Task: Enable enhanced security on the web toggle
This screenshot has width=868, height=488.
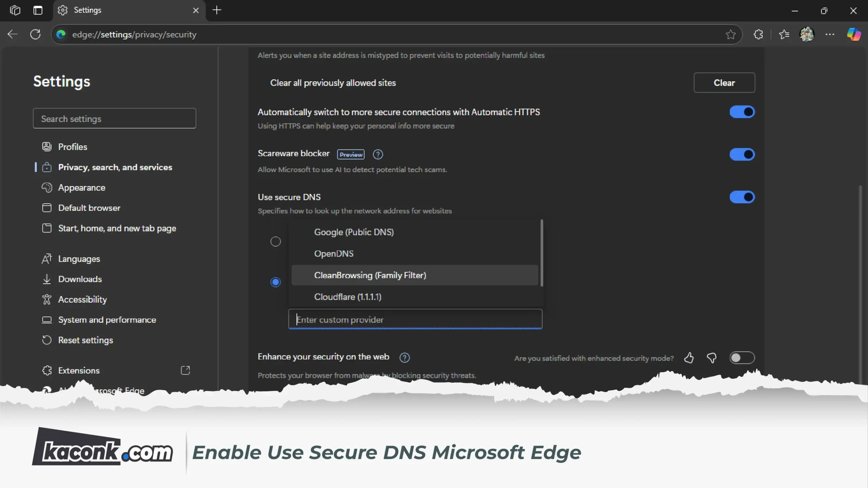Action: (742, 358)
